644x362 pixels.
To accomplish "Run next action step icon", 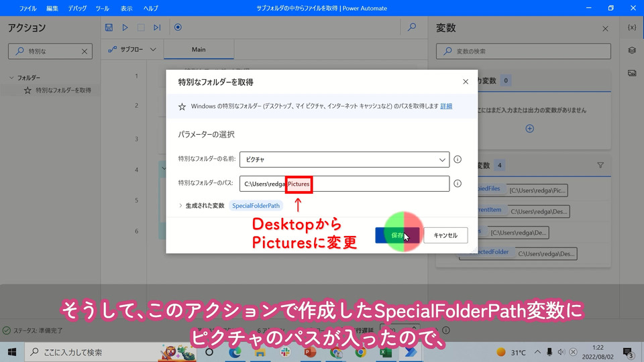I will (x=157, y=27).
